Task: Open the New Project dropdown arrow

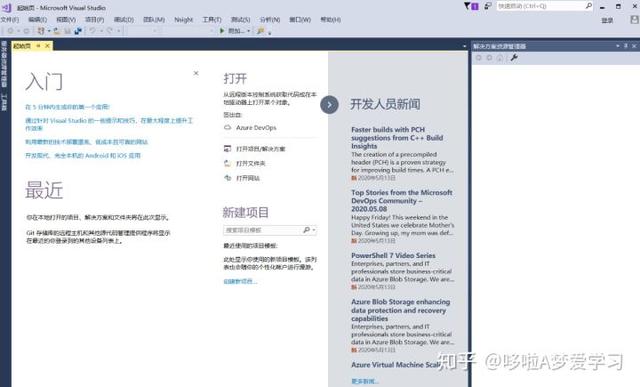Action: 49,31
